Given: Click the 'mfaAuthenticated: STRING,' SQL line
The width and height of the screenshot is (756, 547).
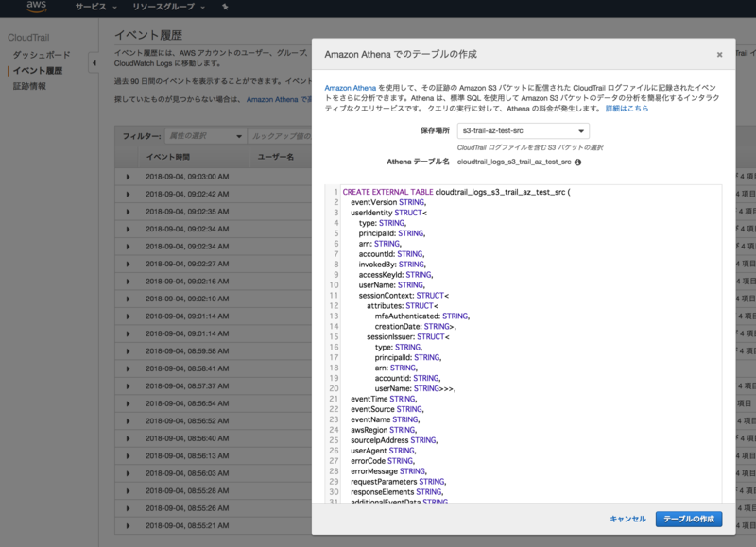Looking at the screenshot, I should point(421,316).
